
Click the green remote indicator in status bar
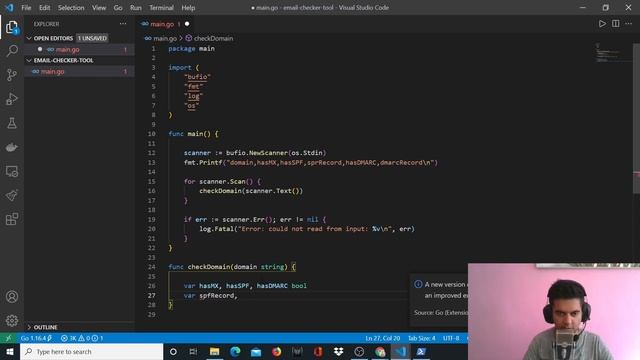(x=8, y=338)
